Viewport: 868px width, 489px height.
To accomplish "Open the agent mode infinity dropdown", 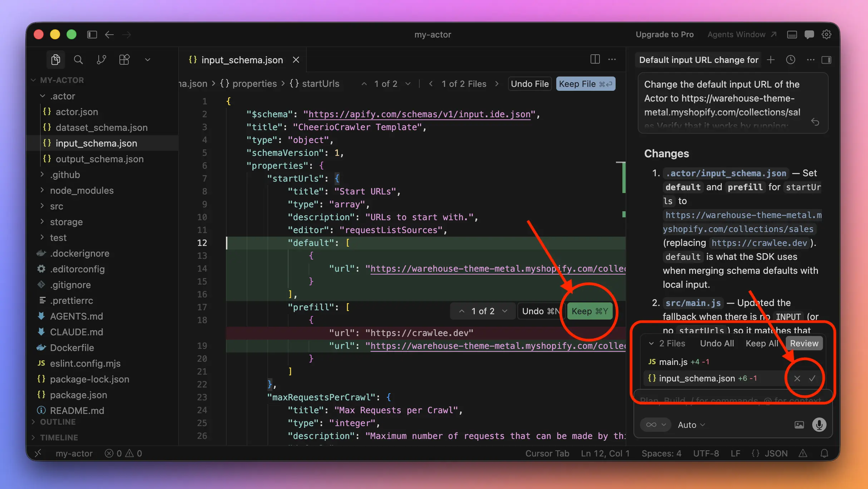I will (x=656, y=425).
